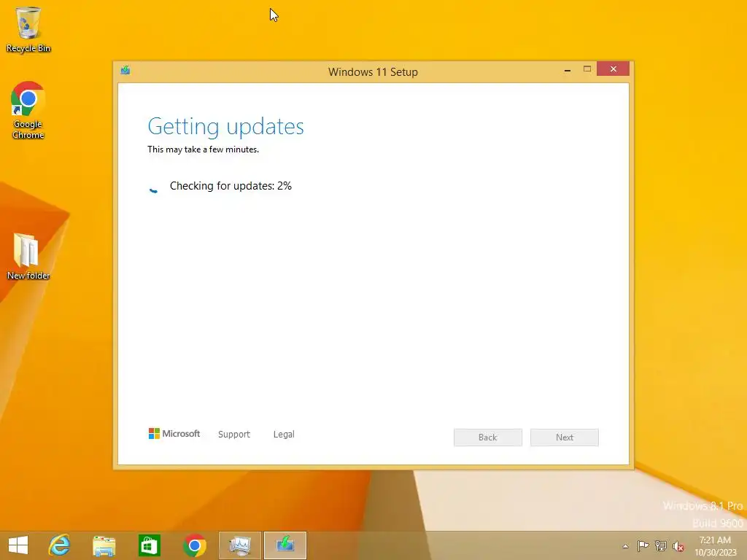
Task: Activate the Windows 11 Setup taskbar button
Action: (285, 545)
